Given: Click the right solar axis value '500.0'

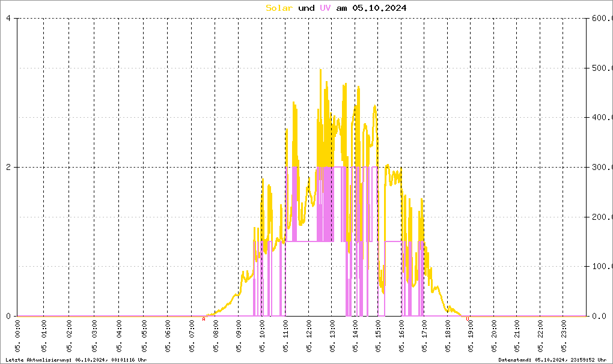Looking at the screenshot, I should point(600,68).
